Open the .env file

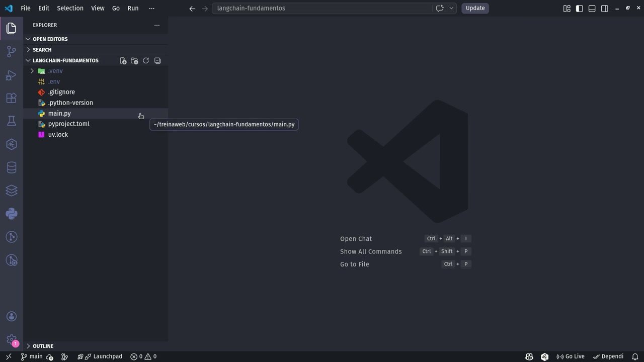click(96, 81)
